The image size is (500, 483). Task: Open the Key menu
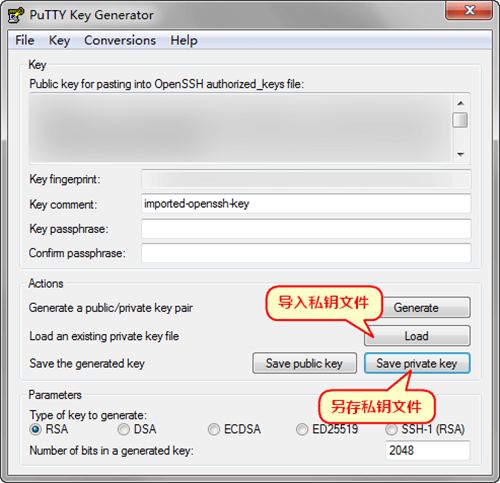(59, 40)
